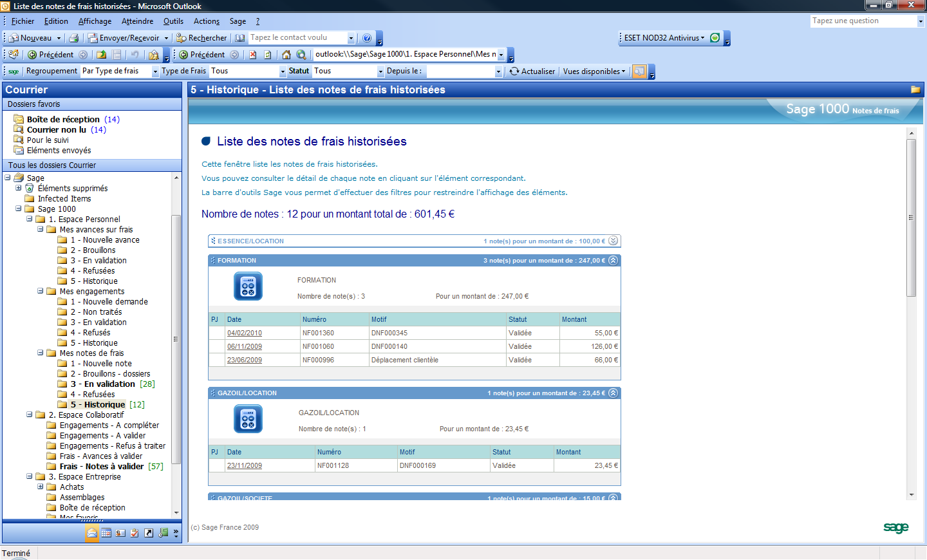Screen dimensions: 927x560
Task: Switch to Tasks view icon
Action: (x=135, y=533)
